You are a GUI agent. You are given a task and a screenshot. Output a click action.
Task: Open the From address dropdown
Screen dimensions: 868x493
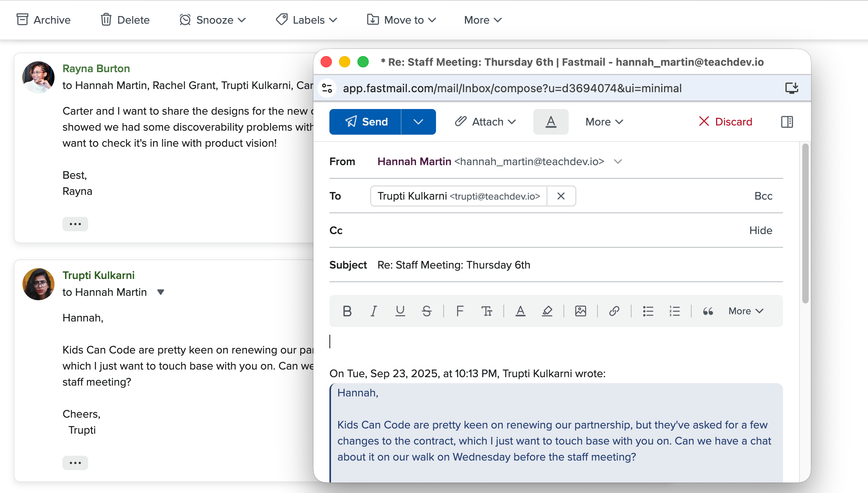618,162
